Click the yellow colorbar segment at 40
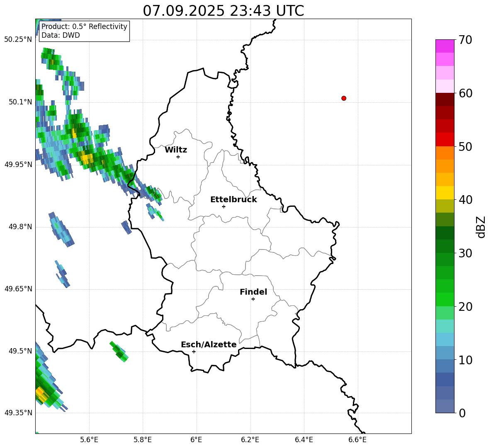 445,193
